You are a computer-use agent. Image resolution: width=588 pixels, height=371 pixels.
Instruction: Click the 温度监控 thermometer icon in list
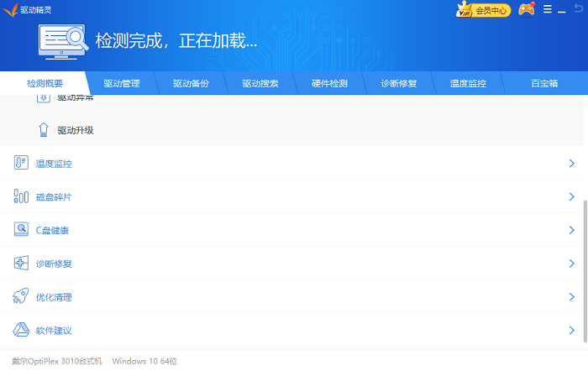(x=21, y=164)
